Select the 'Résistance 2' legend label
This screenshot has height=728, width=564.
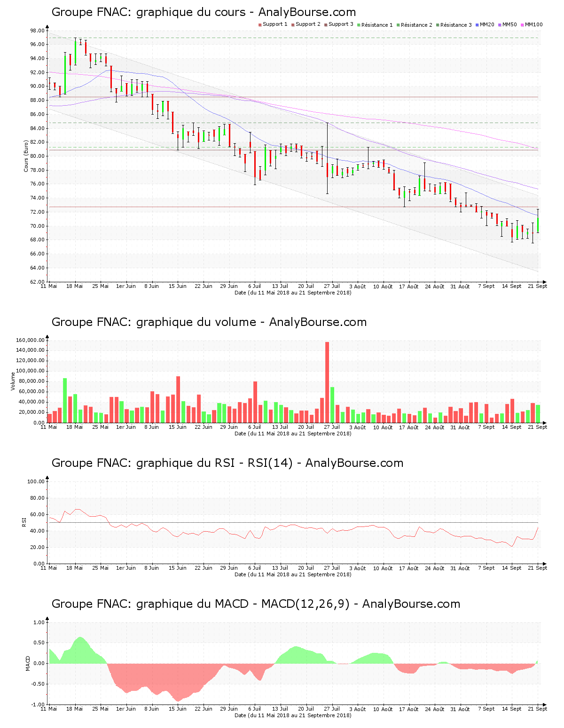click(x=416, y=25)
